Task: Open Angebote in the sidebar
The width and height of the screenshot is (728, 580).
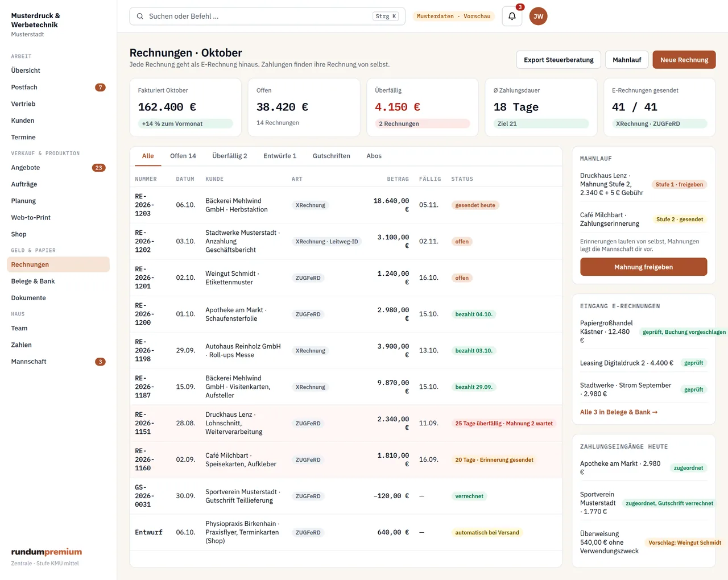Action: [x=58, y=168]
